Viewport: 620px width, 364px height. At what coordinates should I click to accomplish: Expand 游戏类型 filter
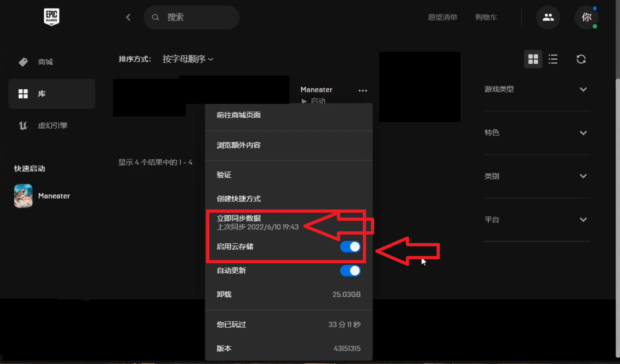537,89
